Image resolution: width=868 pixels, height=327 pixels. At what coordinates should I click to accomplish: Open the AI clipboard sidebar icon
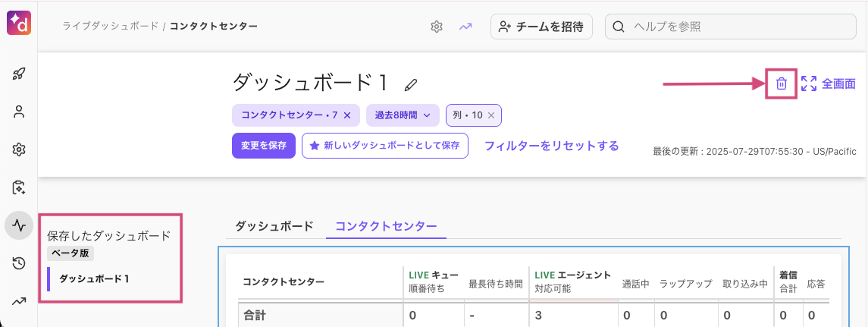[x=20, y=187]
